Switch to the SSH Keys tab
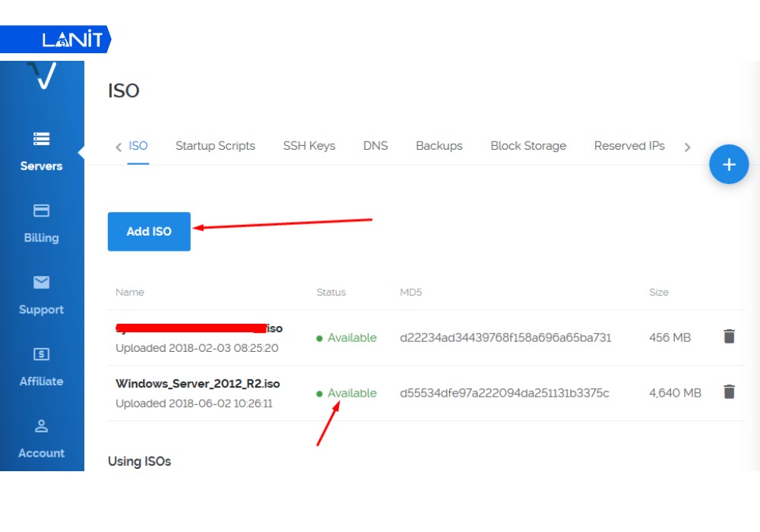Image resolution: width=760 pixels, height=532 pixels. point(309,146)
